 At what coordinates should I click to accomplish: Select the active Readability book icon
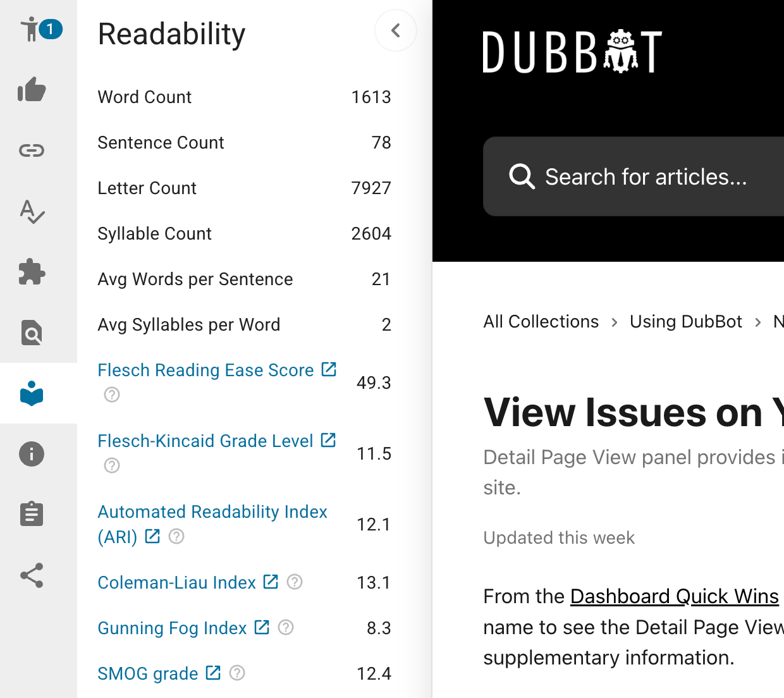(32, 393)
